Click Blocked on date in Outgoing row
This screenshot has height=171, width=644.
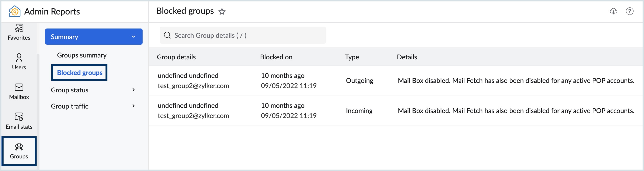(288, 86)
